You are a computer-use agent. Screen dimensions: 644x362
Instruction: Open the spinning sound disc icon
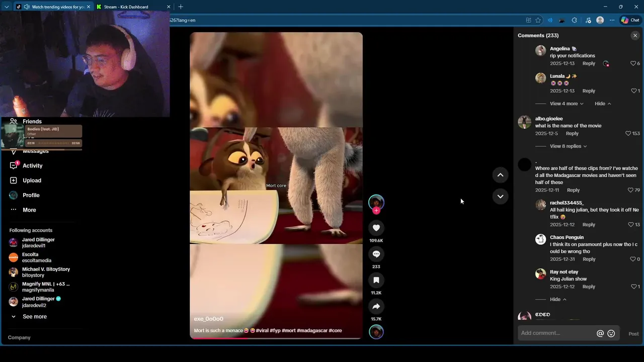376,332
